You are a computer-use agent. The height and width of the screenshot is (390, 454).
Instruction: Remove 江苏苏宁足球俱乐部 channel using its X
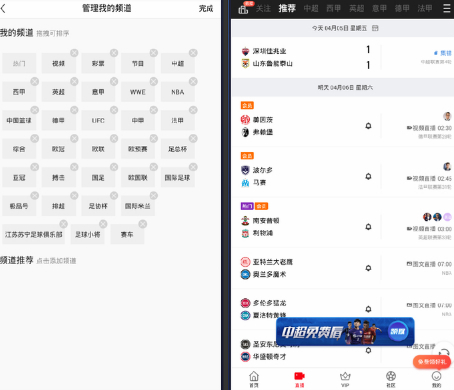coord(64,224)
